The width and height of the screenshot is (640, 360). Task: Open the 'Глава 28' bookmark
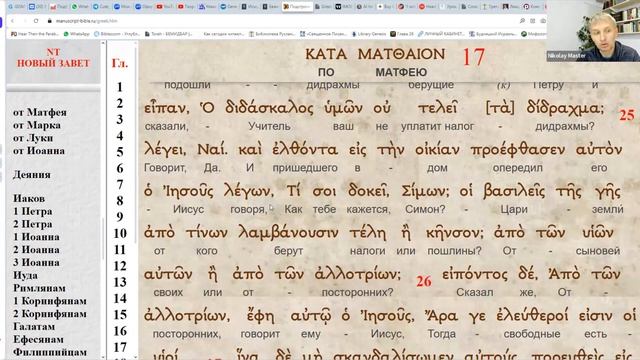(x=402, y=34)
